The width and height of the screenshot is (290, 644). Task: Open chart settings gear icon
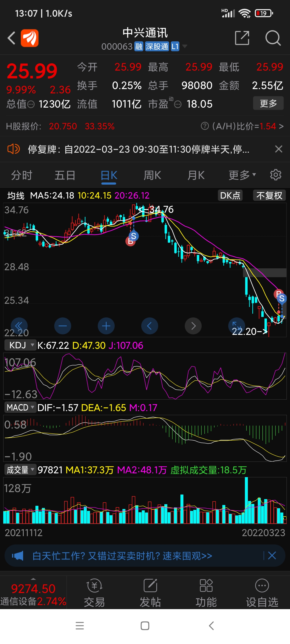pos(275,175)
